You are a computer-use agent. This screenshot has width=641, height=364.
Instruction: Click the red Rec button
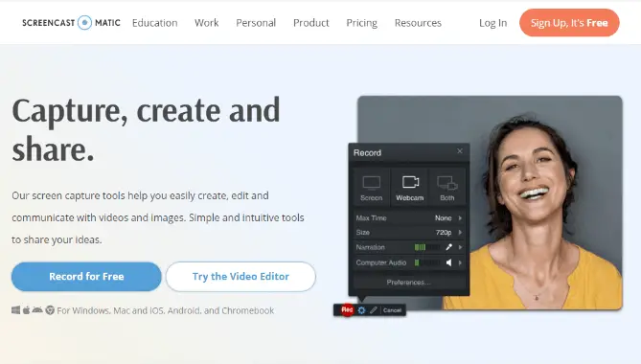click(x=347, y=309)
